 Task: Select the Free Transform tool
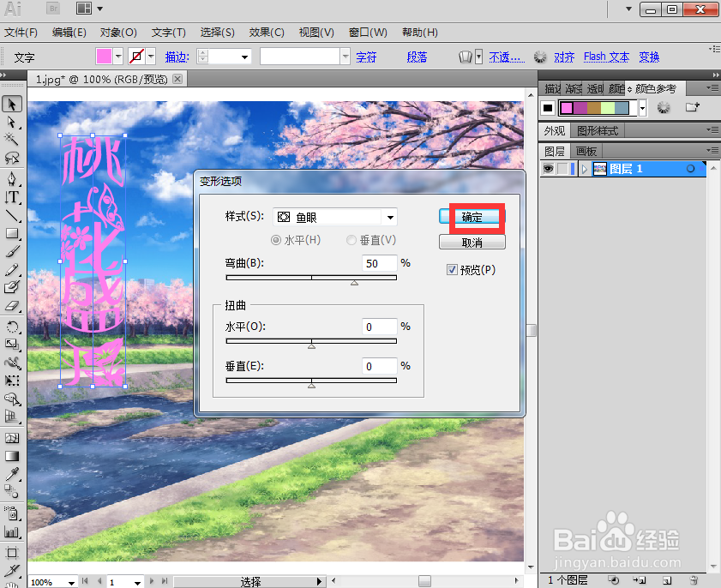click(x=12, y=381)
